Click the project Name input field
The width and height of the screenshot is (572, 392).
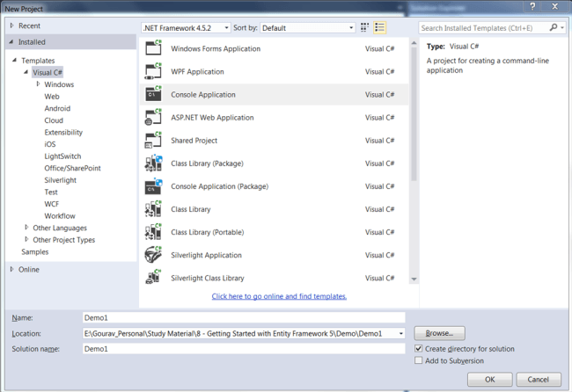[x=244, y=317]
